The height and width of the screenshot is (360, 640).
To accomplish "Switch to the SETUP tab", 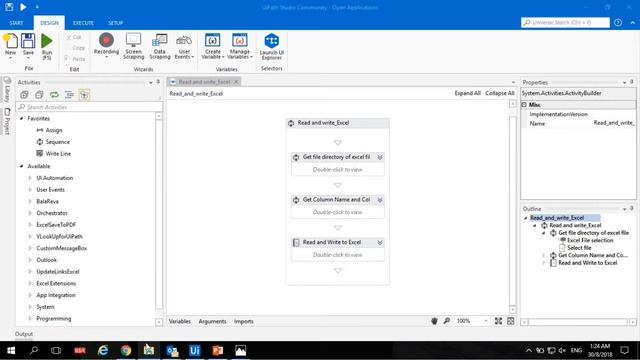I will tap(116, 23).
